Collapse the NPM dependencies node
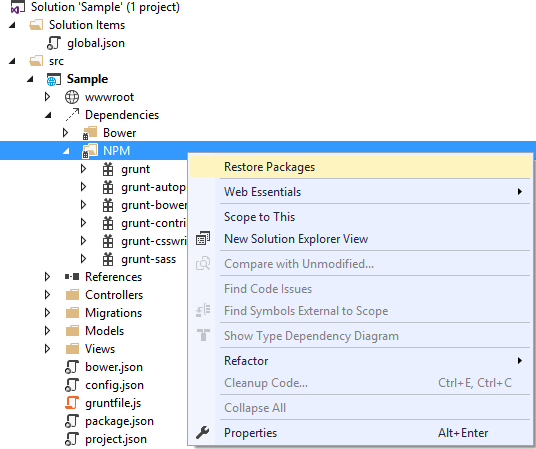536x449 pixels. click(66, 151)
